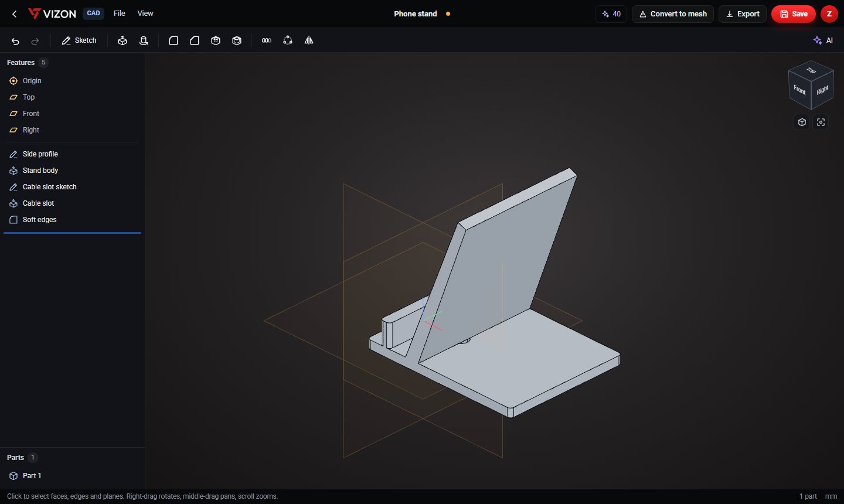Screen dimensions: 844x504
Task: Select the Chamfer tool icon
Action: (x=195, y=40)
